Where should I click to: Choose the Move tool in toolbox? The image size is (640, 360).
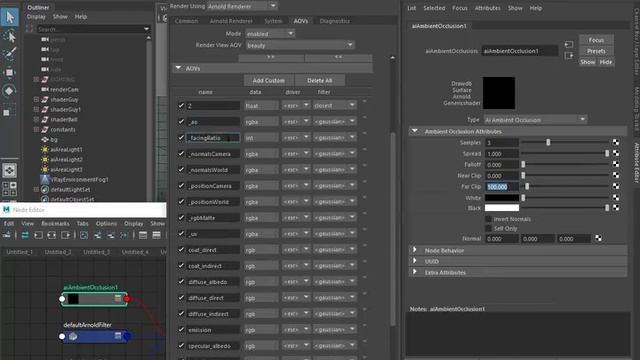click(9, 73)
